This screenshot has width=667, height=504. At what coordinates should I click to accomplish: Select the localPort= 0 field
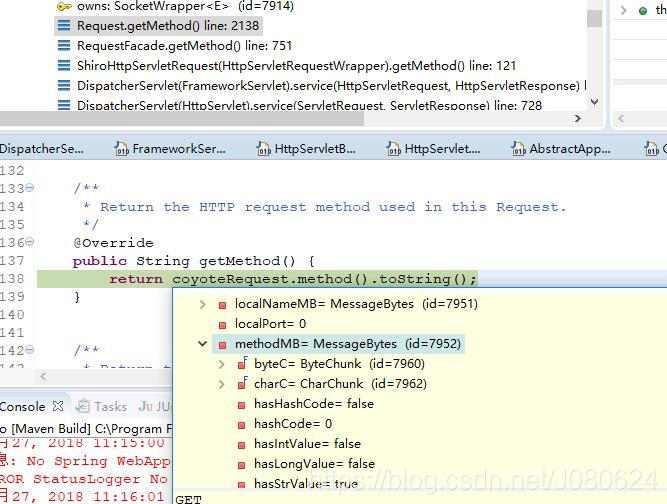click(270, 324)
